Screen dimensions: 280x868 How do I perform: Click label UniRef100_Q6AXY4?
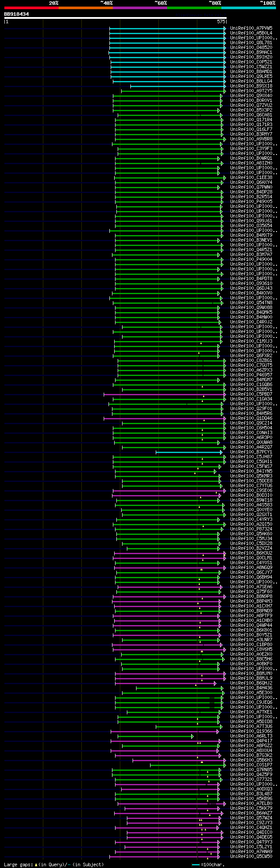251,182
